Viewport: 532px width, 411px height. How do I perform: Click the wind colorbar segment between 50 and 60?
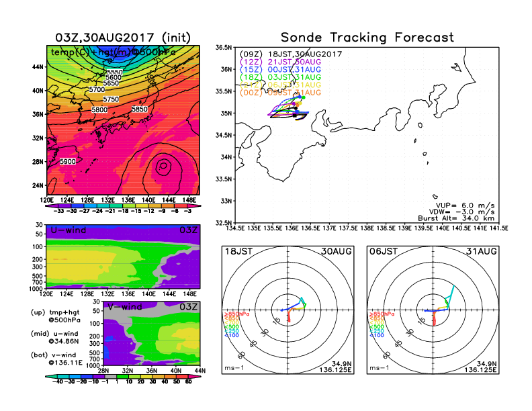tap(183, 376)
